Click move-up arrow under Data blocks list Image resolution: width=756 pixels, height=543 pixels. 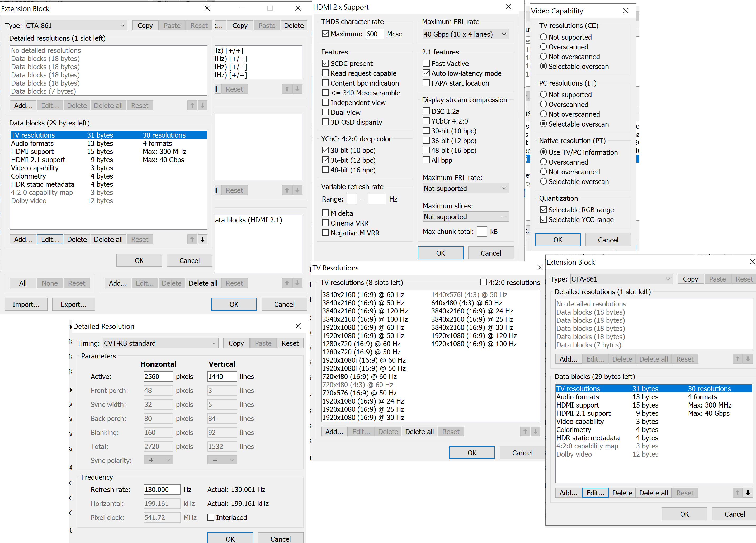pyautogui.click(x=192, y=239)
